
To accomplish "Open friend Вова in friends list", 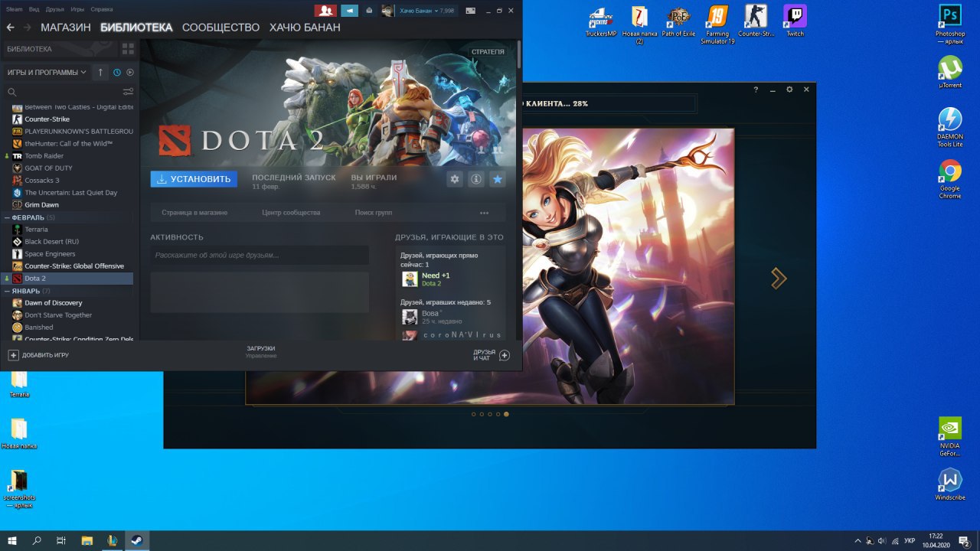I will tap(430, 314).
